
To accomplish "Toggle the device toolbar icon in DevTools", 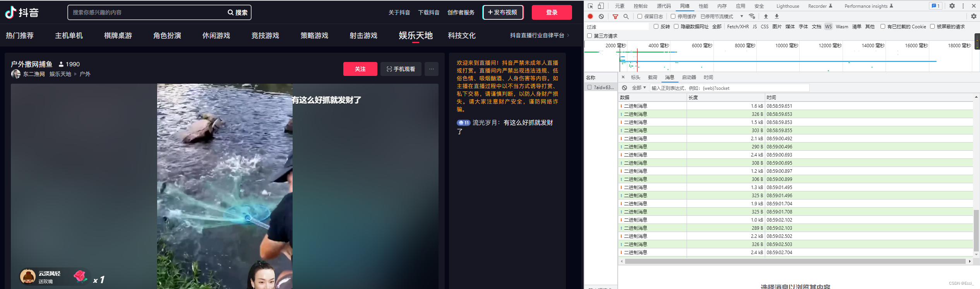I will pos(601,6).
